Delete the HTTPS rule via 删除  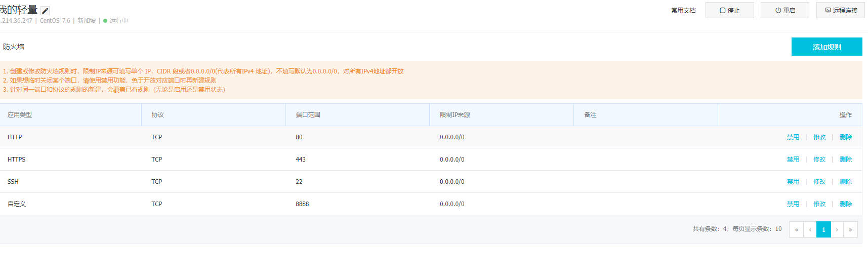(845, 159)
